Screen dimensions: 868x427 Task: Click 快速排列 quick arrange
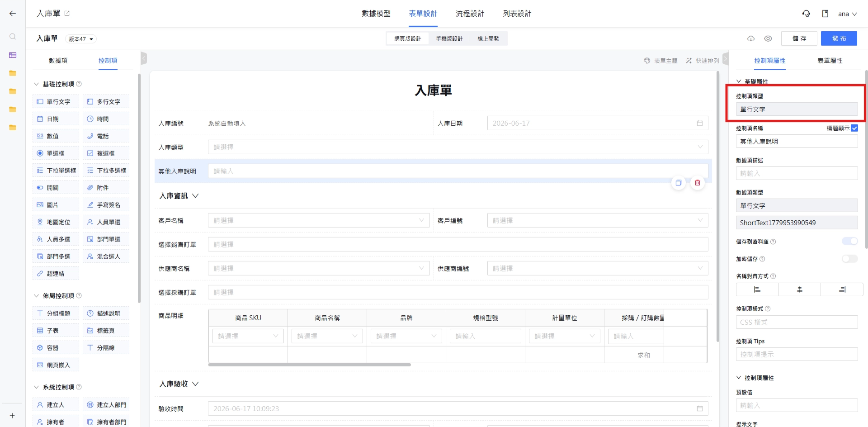pos(702,61)
